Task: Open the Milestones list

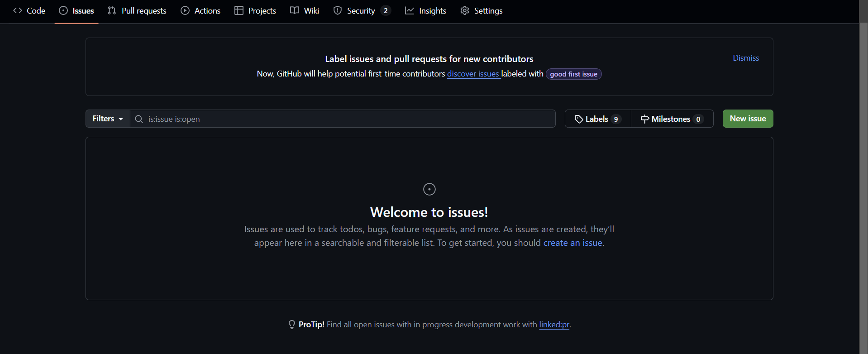Action: [672, 119]
